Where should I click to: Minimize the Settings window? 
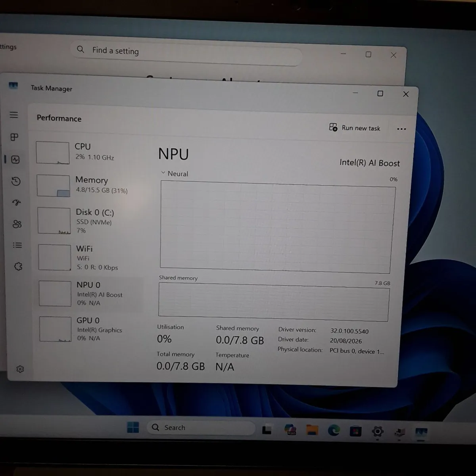click(x=344, y=54)
